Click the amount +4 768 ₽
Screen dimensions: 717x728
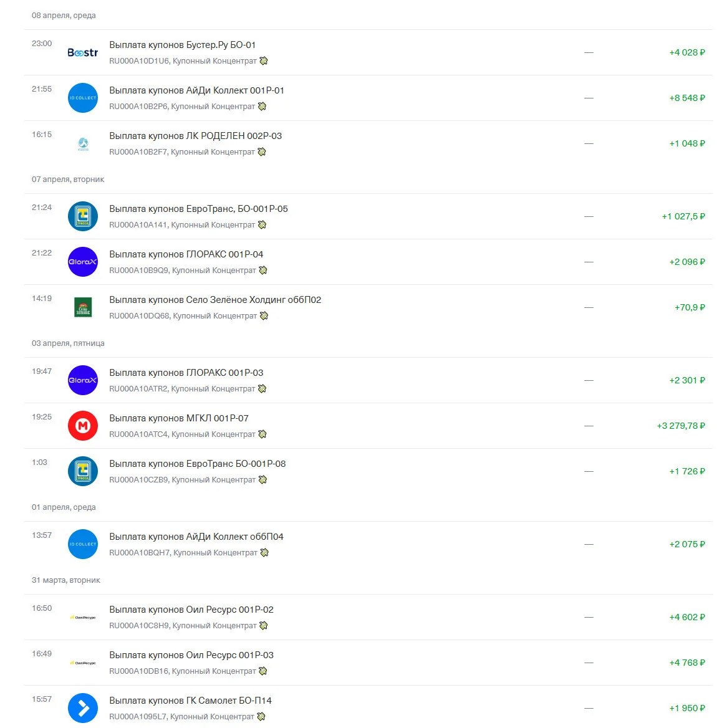687,663
